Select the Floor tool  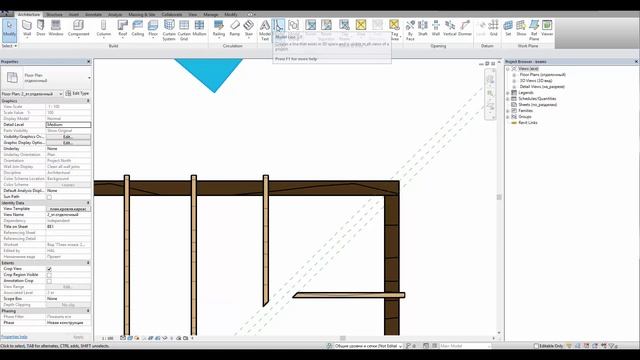point(153,29)
